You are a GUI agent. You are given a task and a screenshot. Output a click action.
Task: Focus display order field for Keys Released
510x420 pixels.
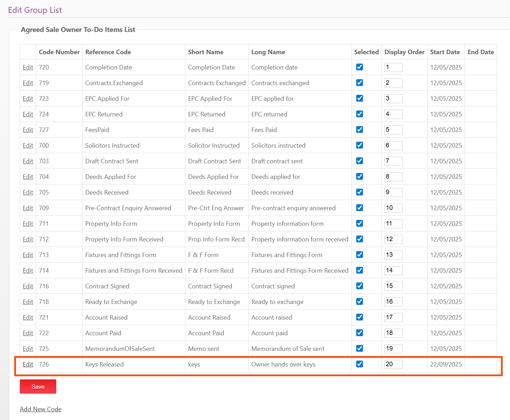click(393, 364)
